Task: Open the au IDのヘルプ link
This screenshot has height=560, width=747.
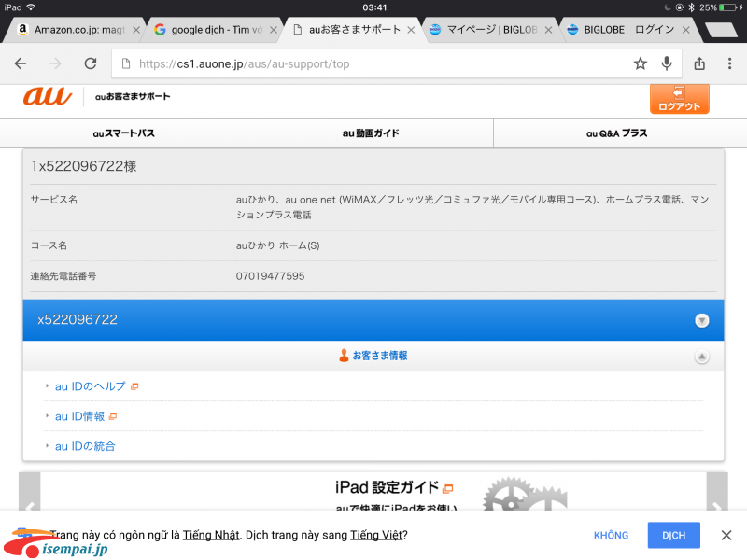Action: (x=90, y=386)
